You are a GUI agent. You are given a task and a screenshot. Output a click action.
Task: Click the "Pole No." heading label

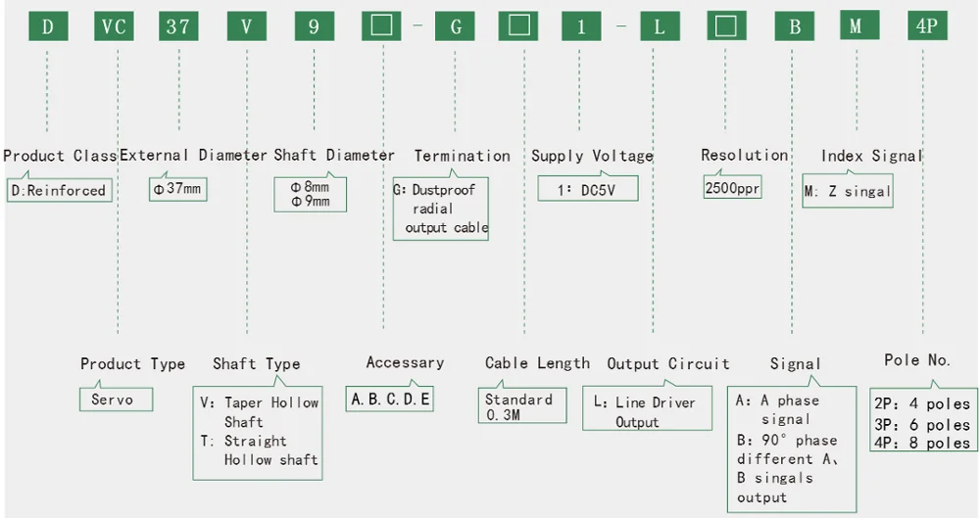click(x=917, y=360)
